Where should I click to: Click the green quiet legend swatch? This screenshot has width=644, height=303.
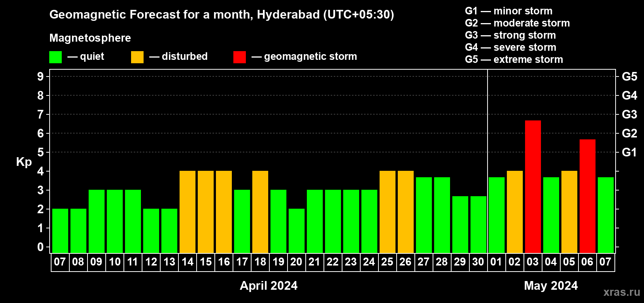point(55,57)
